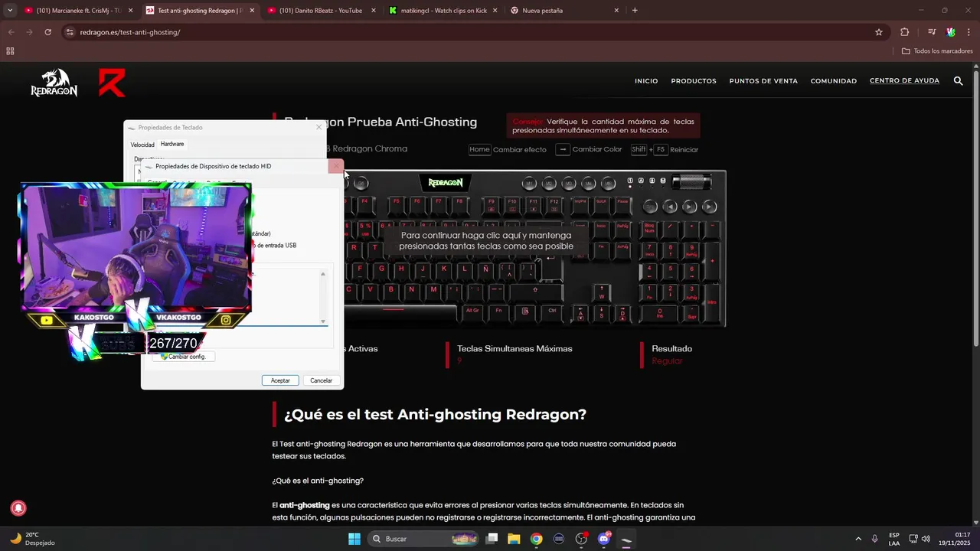The image size is (980, 551).
Task: Close the Propiedades de Dispositivo HID dialog
Action: tap(335, 166)
